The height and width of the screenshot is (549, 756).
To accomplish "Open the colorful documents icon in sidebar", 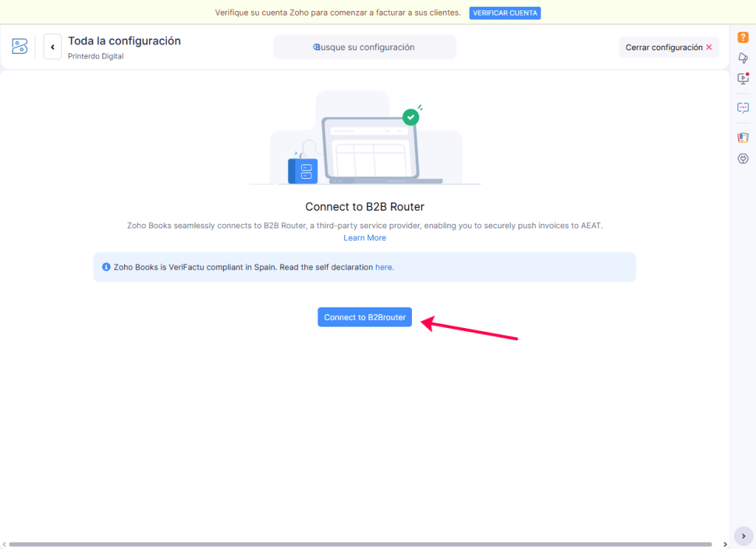I will pos(743,137).
